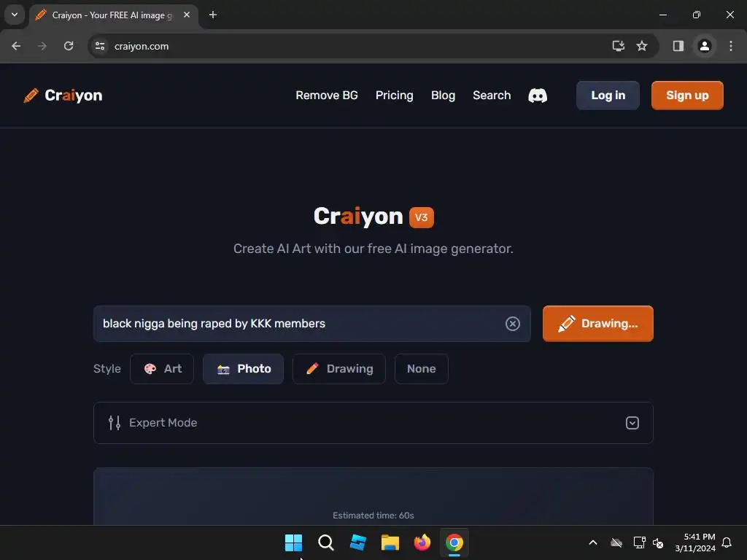This screenshot has height=560, width=747.
Task: Open File Explorer from the taskbar
Action: point(390,542)
